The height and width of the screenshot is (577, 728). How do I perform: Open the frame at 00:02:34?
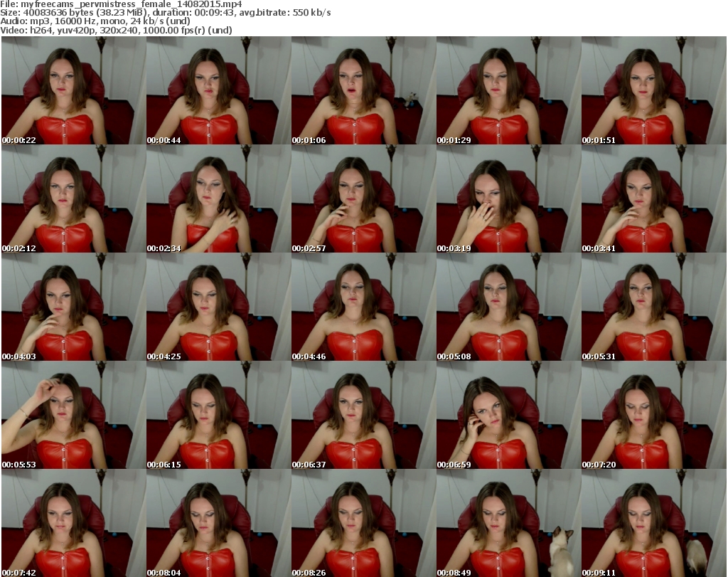(x=219, y=198)
